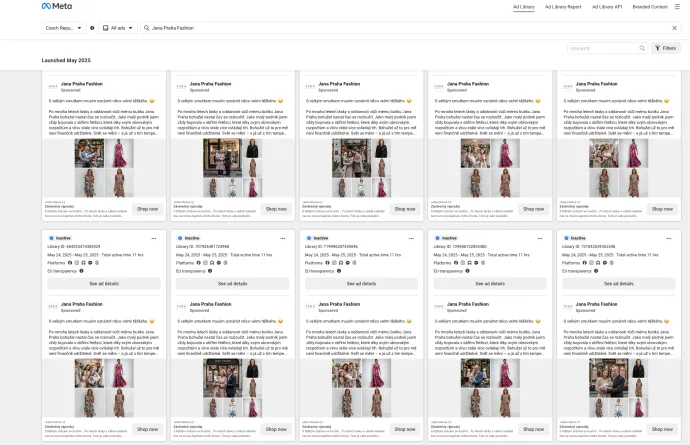Open the Ad Library Report tab
This screenshot has width=690, height=445.
click(563, 7)
